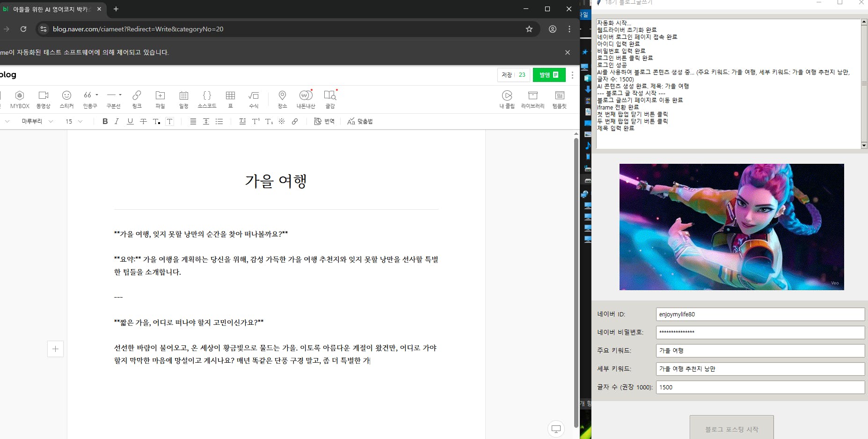Insert special character from toolbar

[x=282, y=121]
